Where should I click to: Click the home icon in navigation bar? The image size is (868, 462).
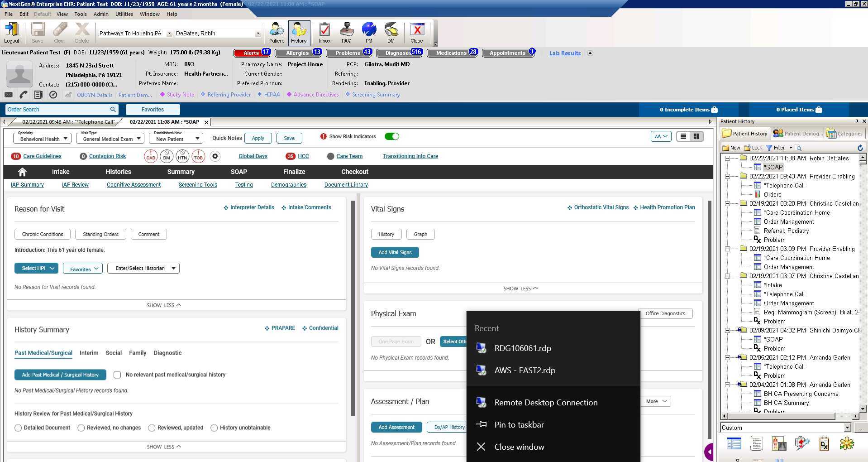[22, 172]
